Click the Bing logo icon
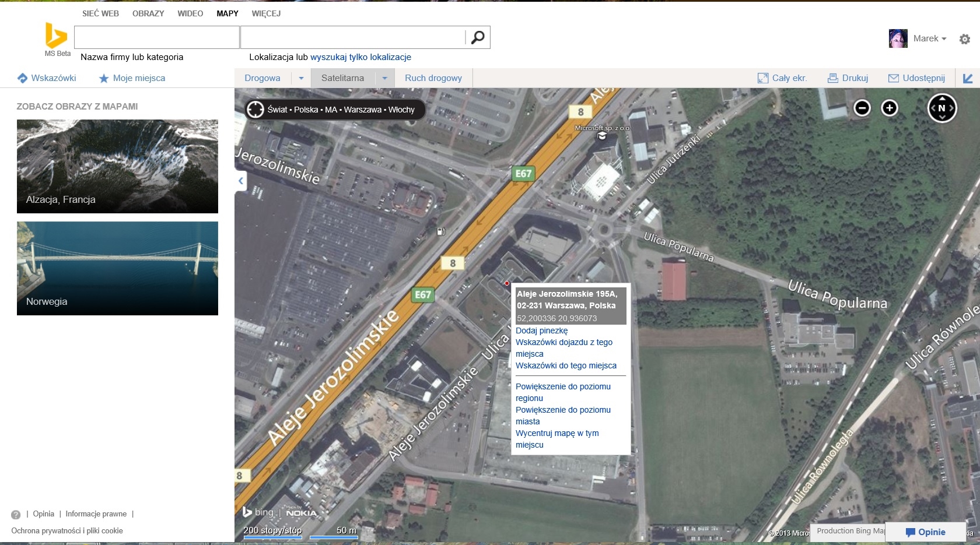Viewport: 980px width, 545px height. click(56, 36)
